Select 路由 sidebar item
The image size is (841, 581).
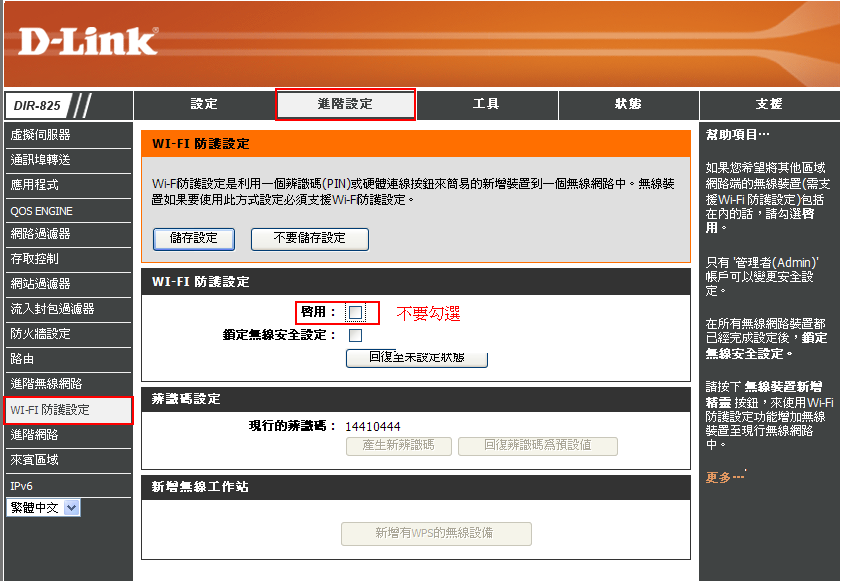click(x=68, y=359)
